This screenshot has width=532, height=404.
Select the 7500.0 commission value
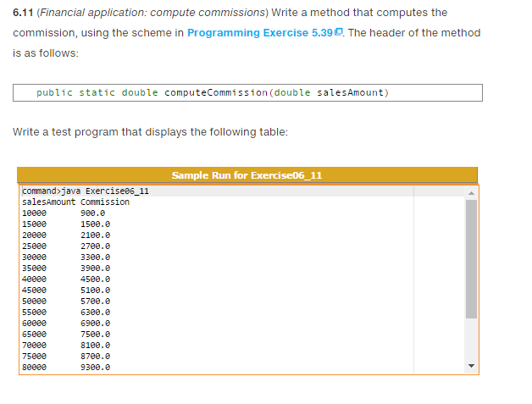point(96,335)
